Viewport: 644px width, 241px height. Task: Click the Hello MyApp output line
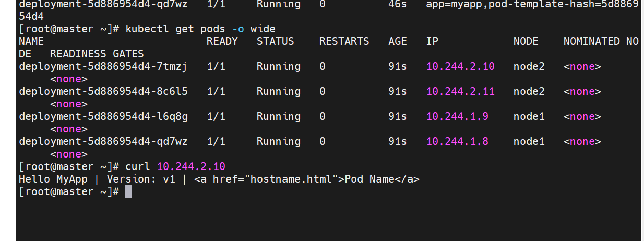[x=219, y=179]
